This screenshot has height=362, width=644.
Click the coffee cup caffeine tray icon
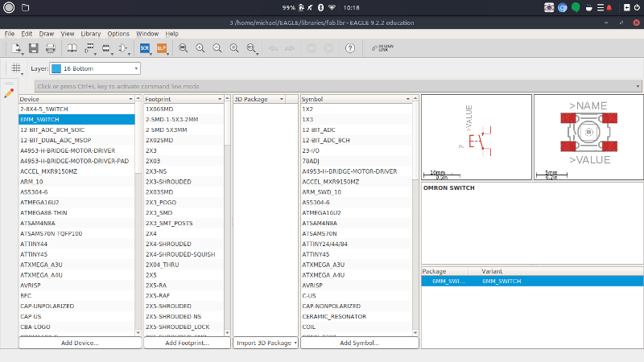pyautogui.click(x=589, y=8)
